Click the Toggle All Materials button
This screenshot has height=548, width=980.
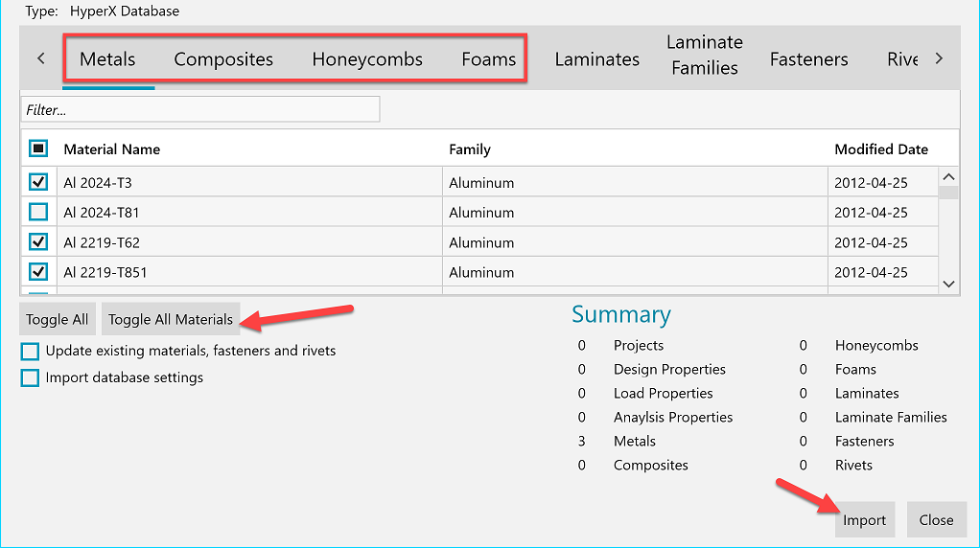point(170,319)
